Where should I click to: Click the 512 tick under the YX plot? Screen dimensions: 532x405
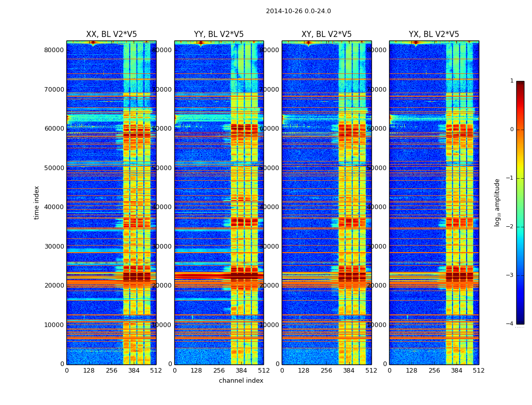click(479, 371)
